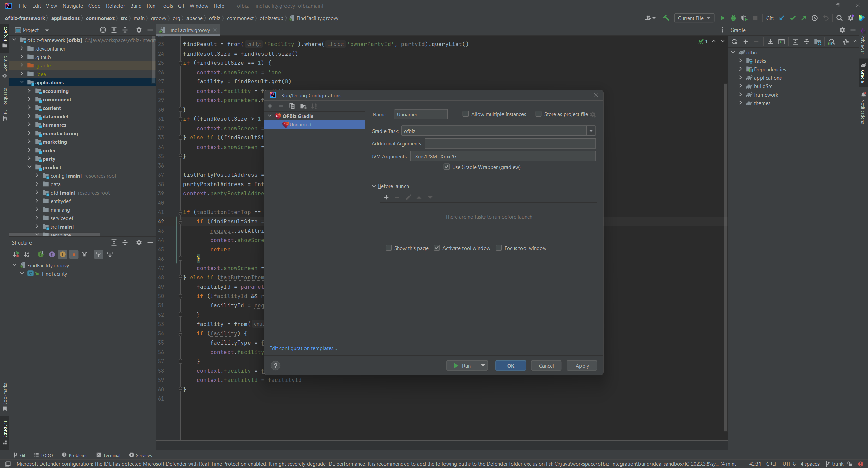Click Sort Alphabetically icon in Structure panel
The image size is (868, 468).
pyautogui.click(x=27, y=254)
